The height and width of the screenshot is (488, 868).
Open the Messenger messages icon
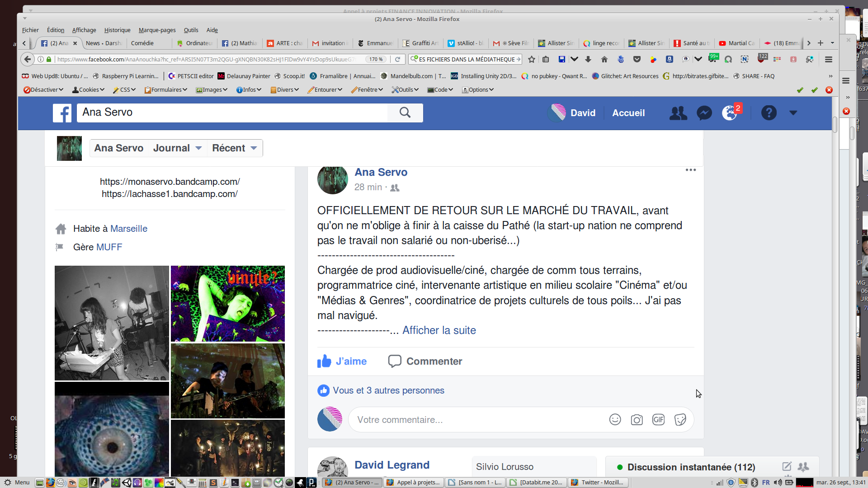704,113
